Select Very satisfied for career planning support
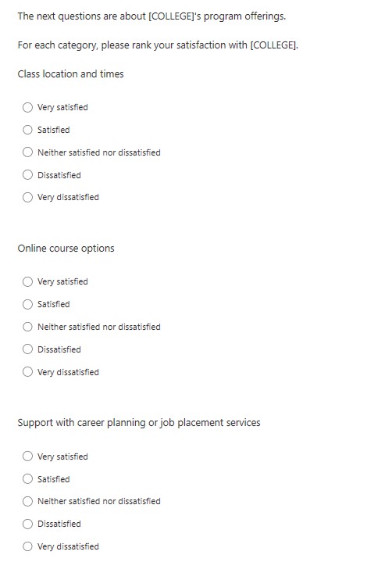The height and width of the screenshot is (562, 392). [27, 456]
